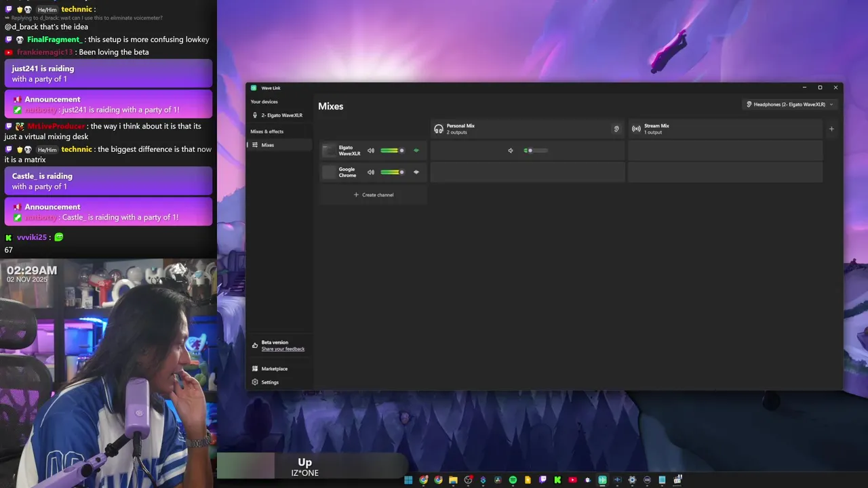Screen dimensions: 868x488
Task: Open Kick from the taskbar
Action: point(557,480)
